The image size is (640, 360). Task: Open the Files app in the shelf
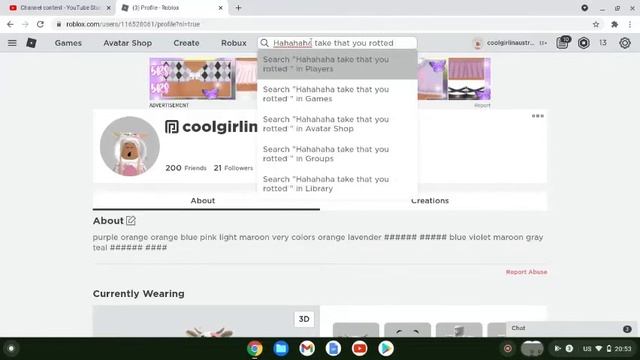pyautogui.click(x=281, y=349)
